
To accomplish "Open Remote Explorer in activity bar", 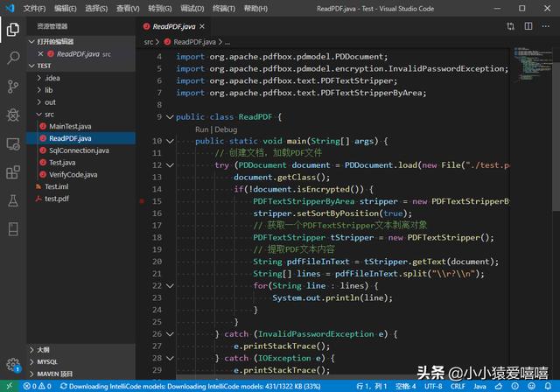I will tap(13, 143).
